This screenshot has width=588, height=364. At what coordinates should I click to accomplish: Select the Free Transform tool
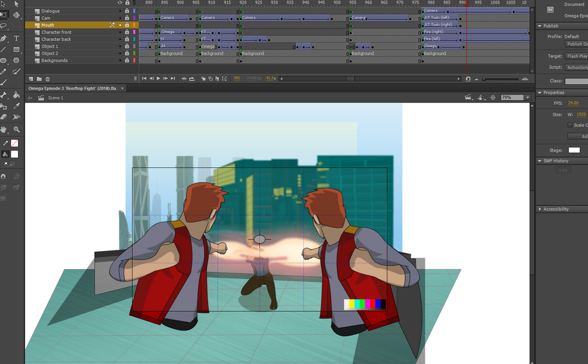4,15
